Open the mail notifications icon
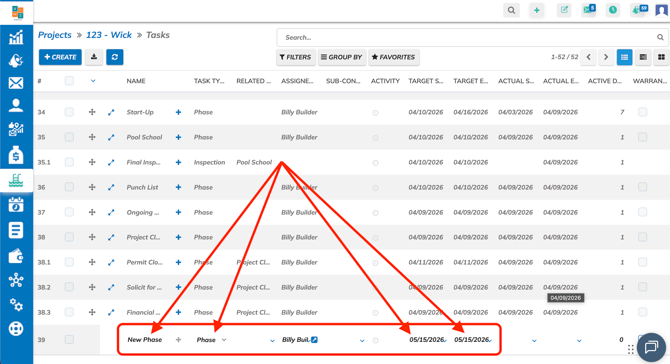The image size is (670, 364). pyautogui.click(x=589, y=10)
